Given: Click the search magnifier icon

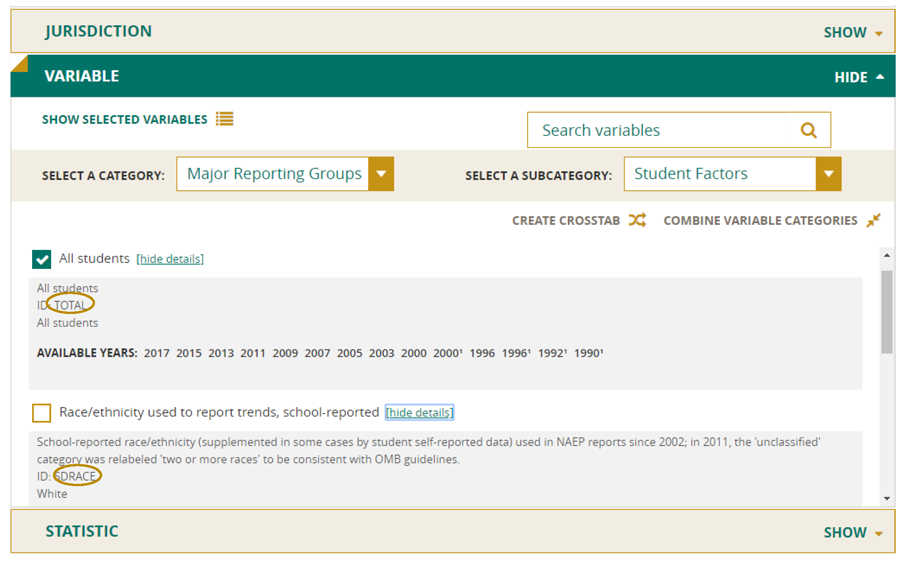Looking at the screenshot, I should (x=808, y=130).
